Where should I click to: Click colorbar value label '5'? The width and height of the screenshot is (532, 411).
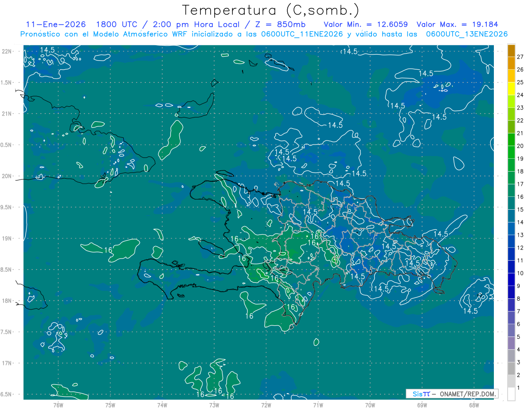pyautogui.click(x=518, y=337)
